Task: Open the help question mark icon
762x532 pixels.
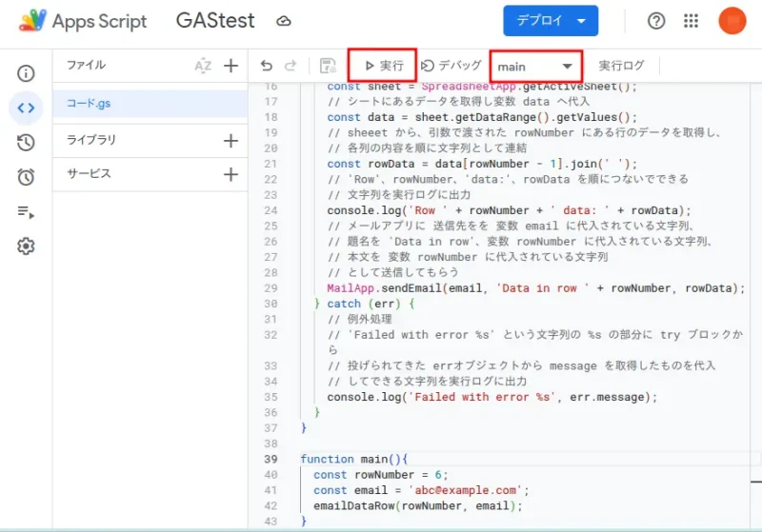Action: [x=656, y=21]
